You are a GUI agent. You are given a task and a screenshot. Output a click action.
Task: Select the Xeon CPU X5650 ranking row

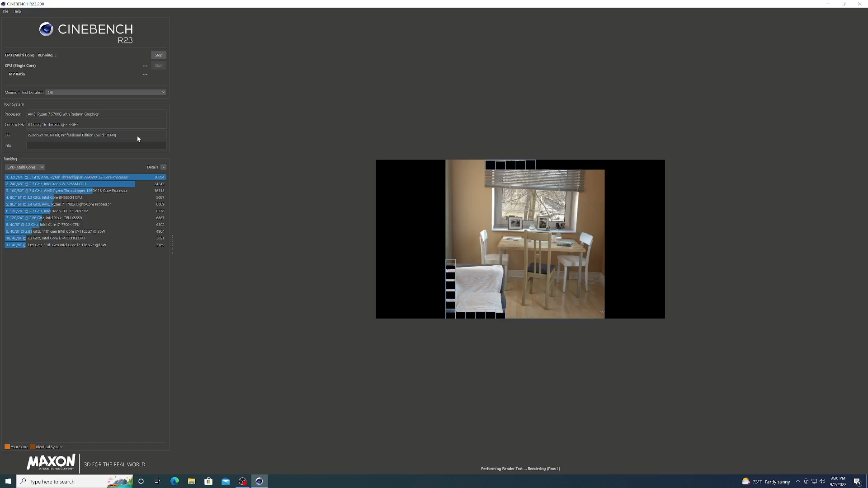point(85,218)
